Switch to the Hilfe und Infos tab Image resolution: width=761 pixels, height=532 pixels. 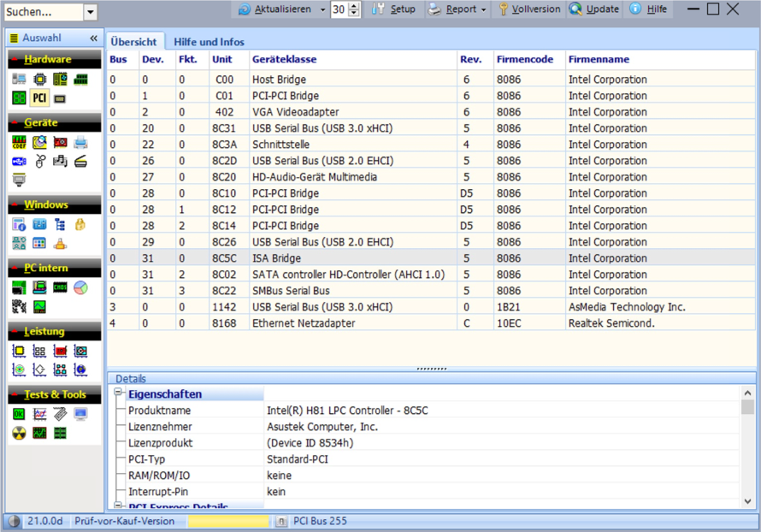pyautogui.click(x=209, y=42)
